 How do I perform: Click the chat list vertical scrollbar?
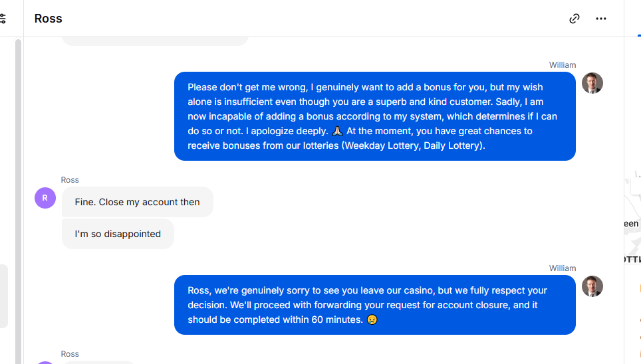tap(18, 201)
